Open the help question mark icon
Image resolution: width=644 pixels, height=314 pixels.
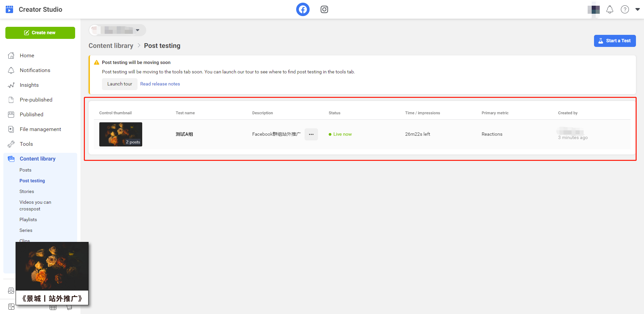point(625,9)
